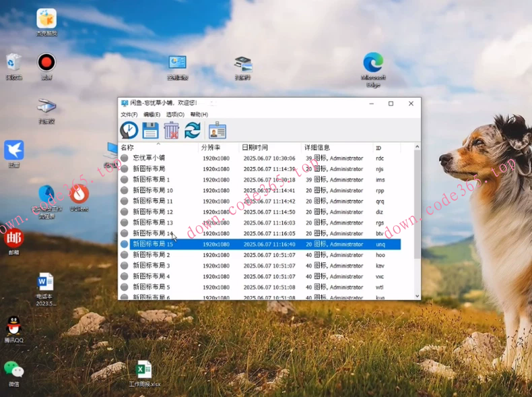Open the 工作周报.xlsx Excel file icon
Screen dimensions: 532x397
coord(144,373)
